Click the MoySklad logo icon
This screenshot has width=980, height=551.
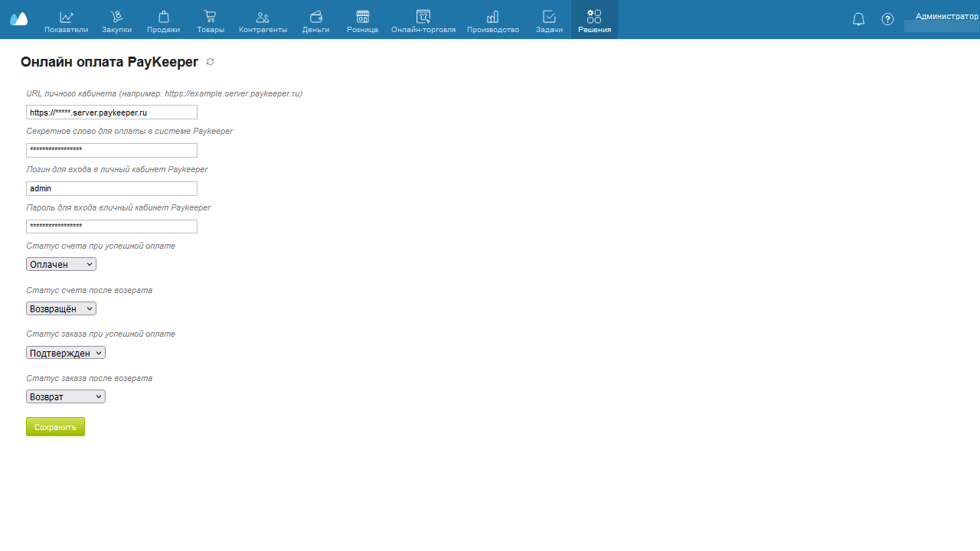[18, 19]
